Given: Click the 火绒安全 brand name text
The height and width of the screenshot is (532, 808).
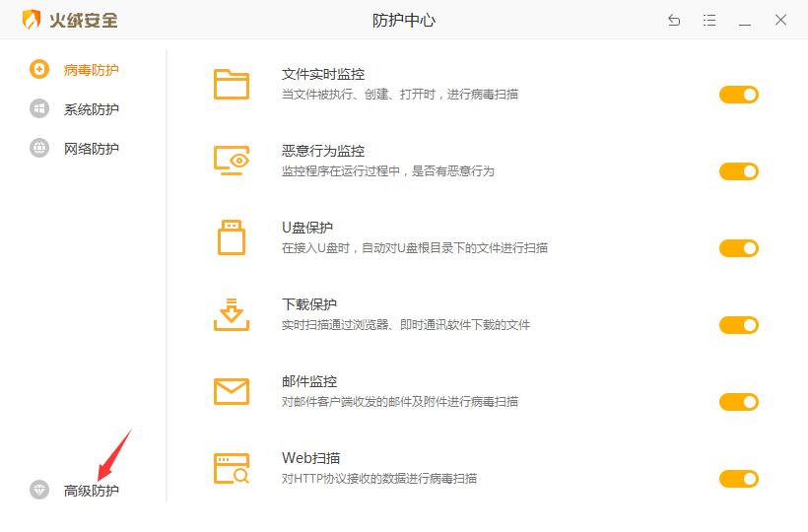Looking at the screenshot, I should click(x=84, y=20).
